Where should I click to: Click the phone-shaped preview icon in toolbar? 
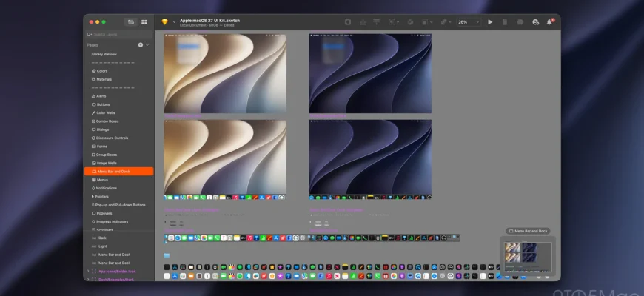505,22
